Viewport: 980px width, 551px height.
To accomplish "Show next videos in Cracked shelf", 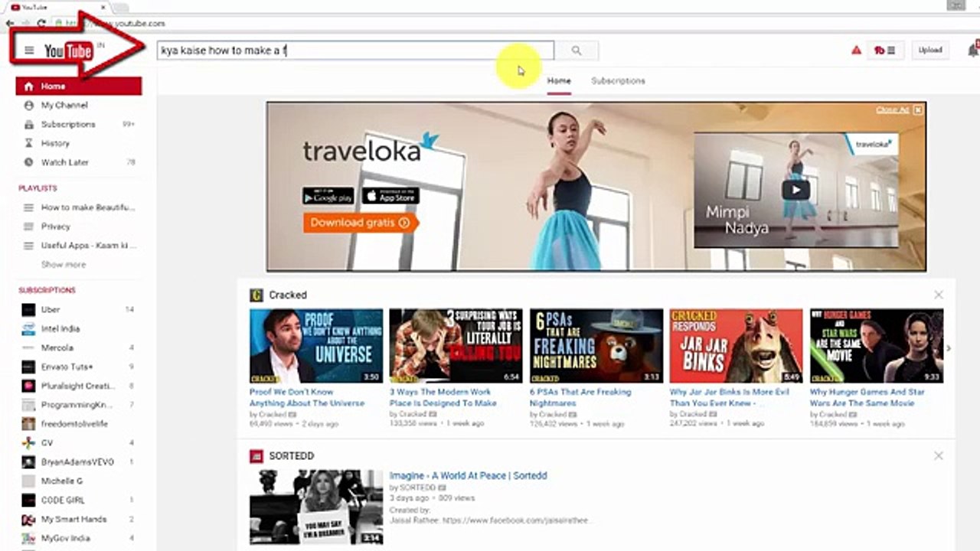I will (949, 349).
